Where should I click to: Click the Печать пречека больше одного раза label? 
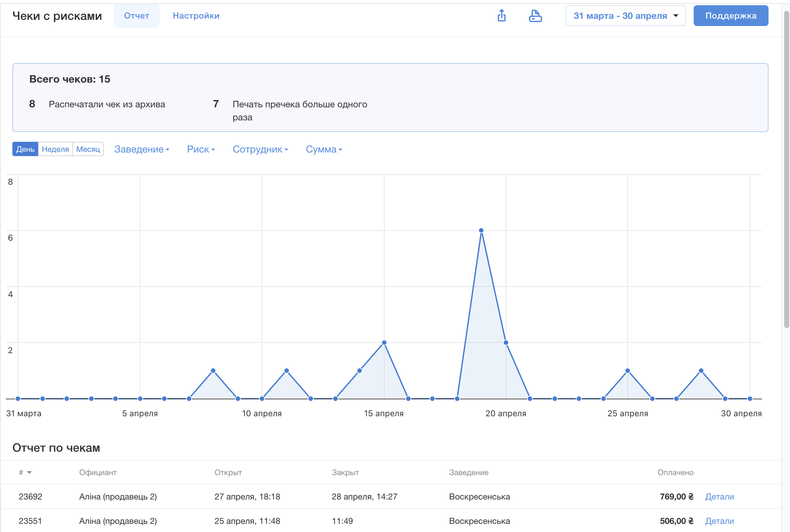pyautogui.click(x=300, y=111)
